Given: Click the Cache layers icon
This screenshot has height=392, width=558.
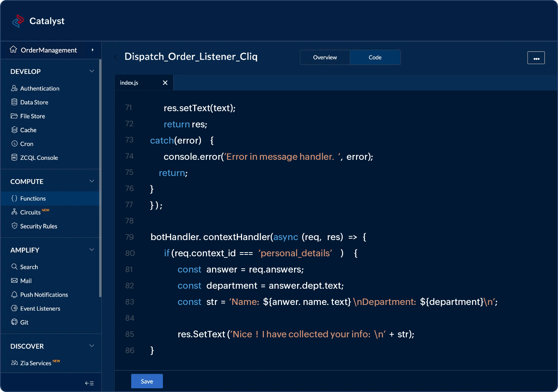Looking at the screenshot, I should click(x=14, y=130).
